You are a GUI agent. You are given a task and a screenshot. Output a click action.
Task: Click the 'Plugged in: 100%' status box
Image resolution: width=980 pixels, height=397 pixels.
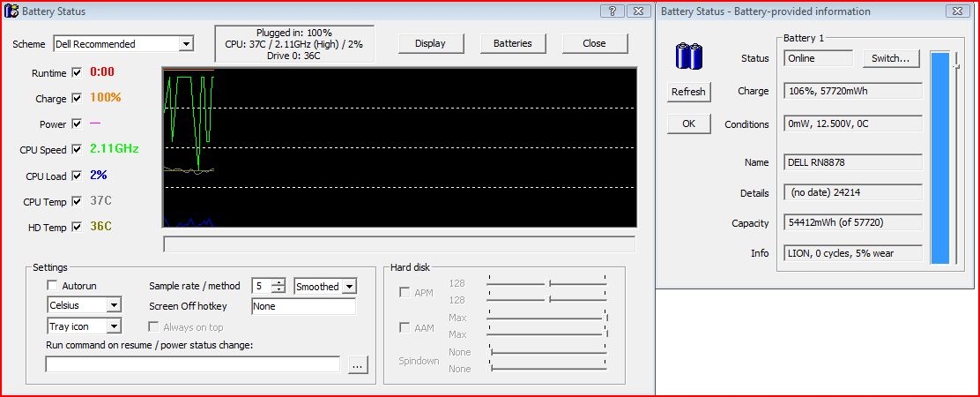point(293,44)
